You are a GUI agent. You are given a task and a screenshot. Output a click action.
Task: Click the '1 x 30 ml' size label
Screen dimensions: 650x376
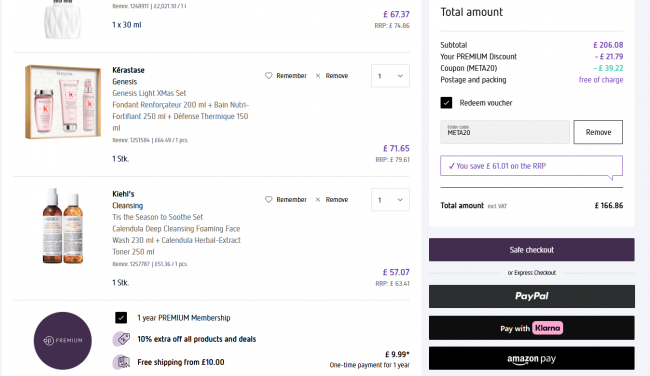[x=127, y=25]
